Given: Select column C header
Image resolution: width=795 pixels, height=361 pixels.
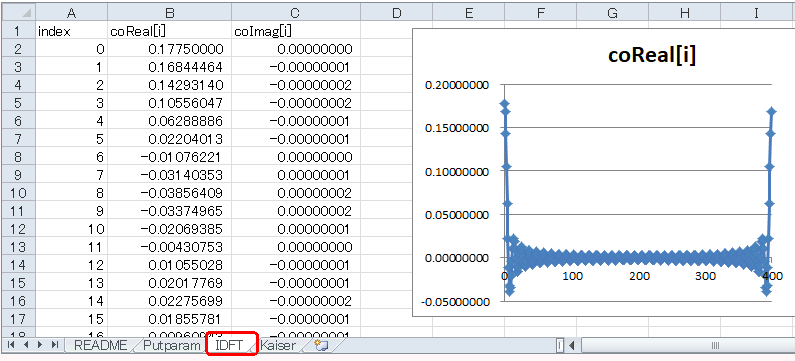Looking at the screenshot, I should pyautogui.click(x=296, y=12).
